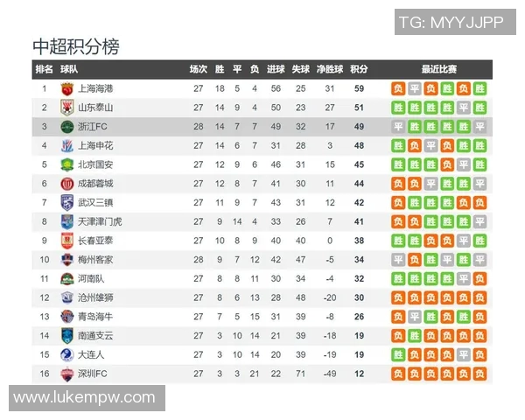Sort by the 积分 column header
The image size is (525, 420).
(x=359, y=69)
